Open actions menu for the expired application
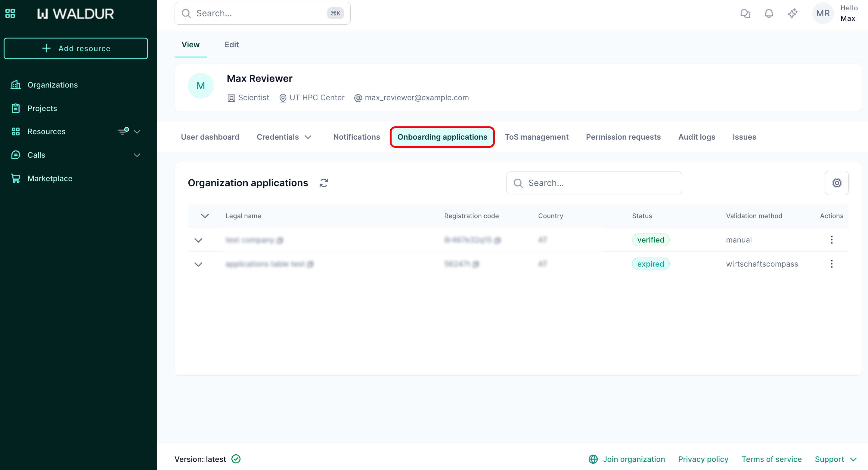868x470 pixels. pos(831,264)
